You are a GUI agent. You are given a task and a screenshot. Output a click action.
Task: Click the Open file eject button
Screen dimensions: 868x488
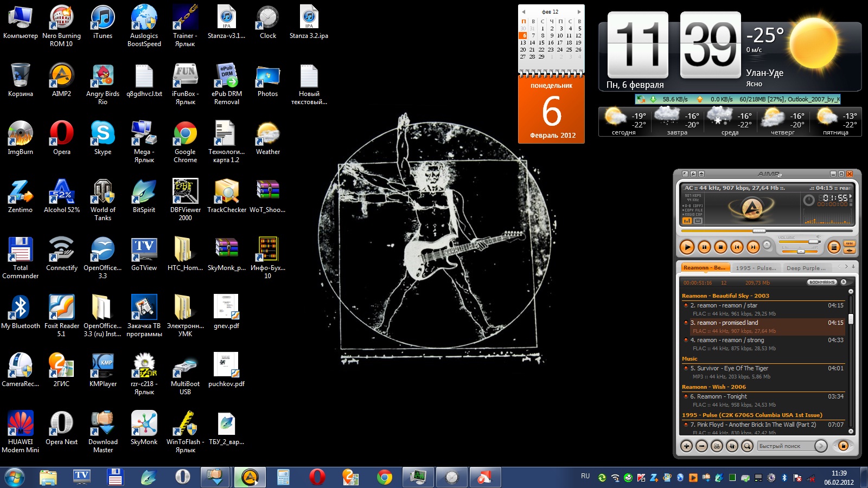[x=767, y=245]
